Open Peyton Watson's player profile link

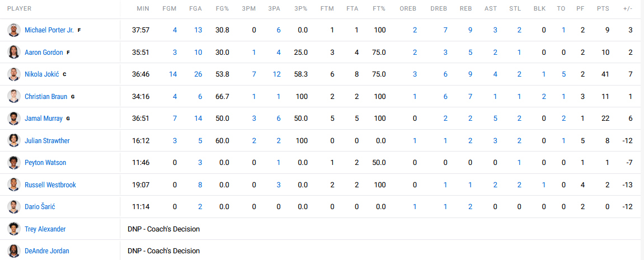point(45,163)
